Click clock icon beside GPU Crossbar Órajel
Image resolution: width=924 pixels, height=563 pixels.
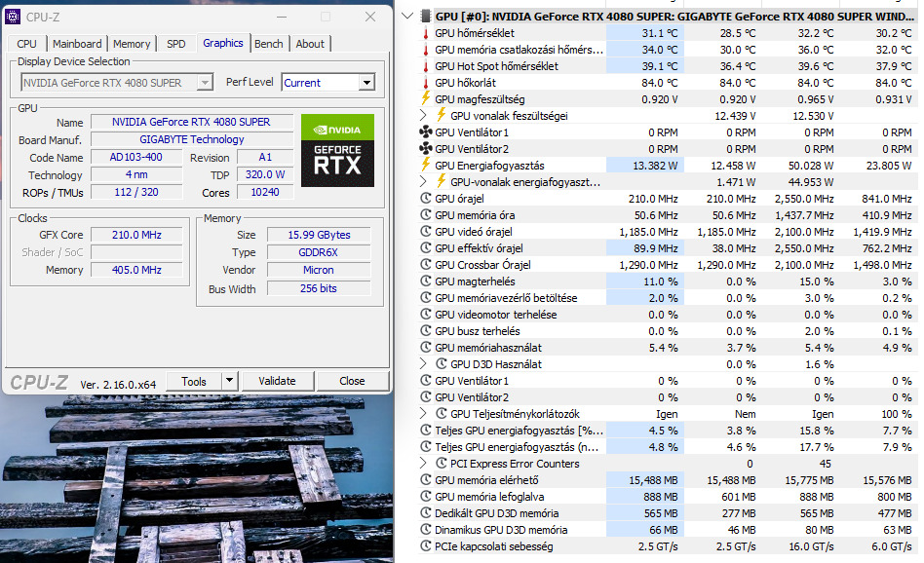(x=426, y=264)
